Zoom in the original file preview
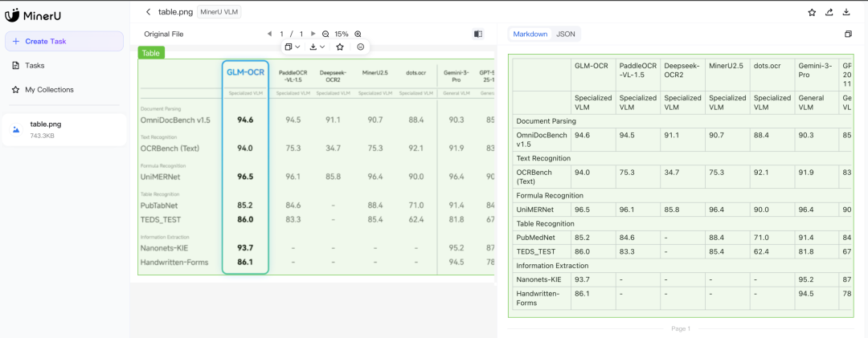 pos(358,34)
